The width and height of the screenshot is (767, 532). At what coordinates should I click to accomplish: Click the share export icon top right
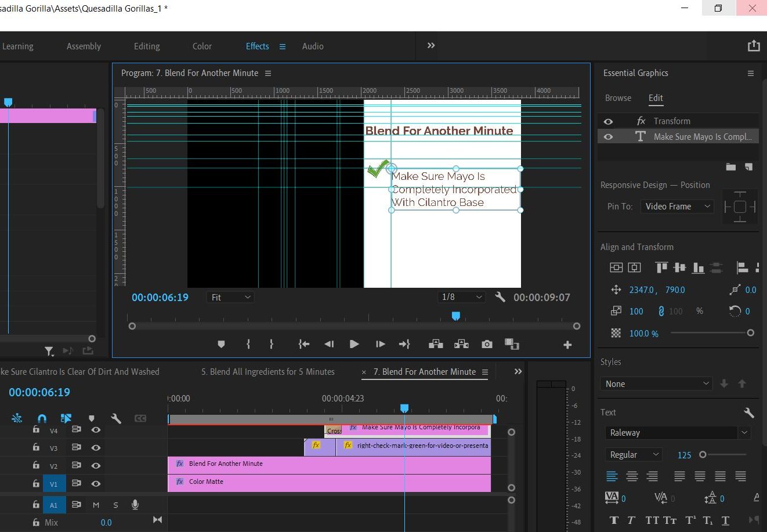pos(754,46)
